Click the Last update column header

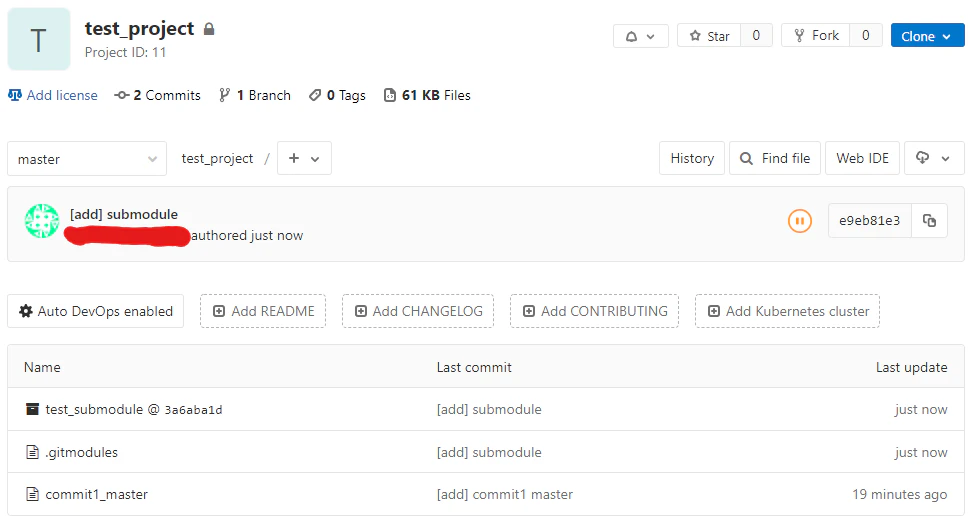pos(912,368)
